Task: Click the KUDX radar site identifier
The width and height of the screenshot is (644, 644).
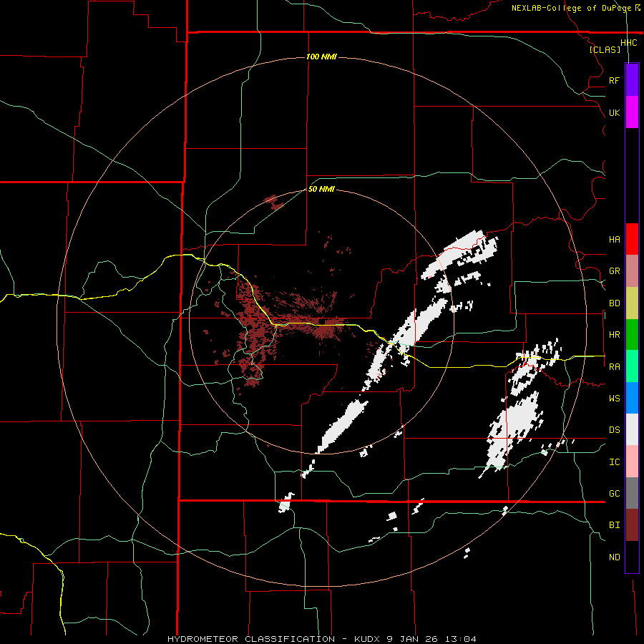Action: (368, 639)
